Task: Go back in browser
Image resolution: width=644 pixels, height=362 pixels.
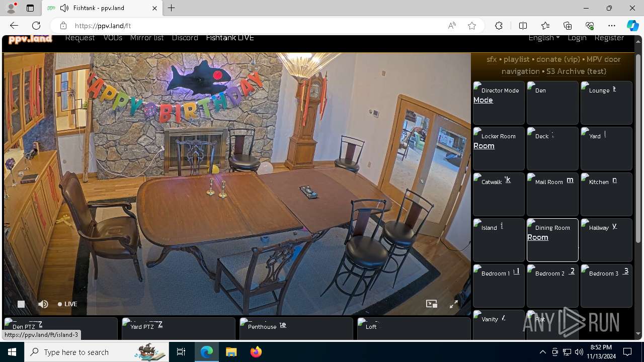Action: coord(14,26)
